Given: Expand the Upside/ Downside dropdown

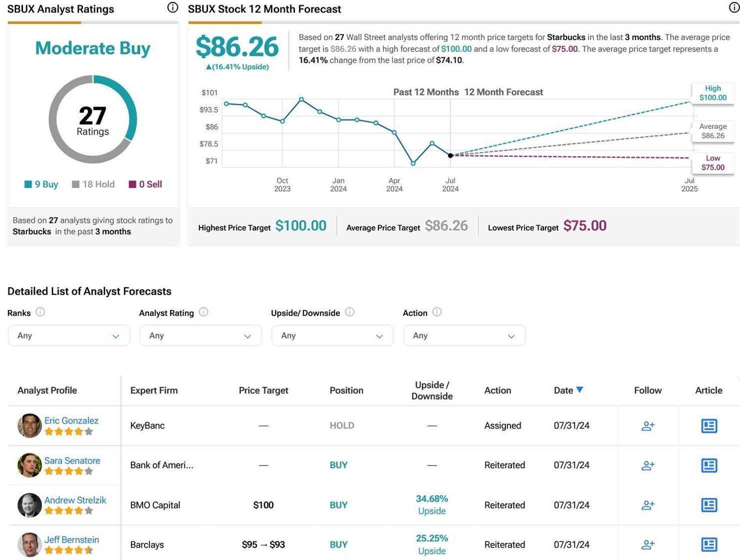Looking at the screenshot, I should point(332,336).
